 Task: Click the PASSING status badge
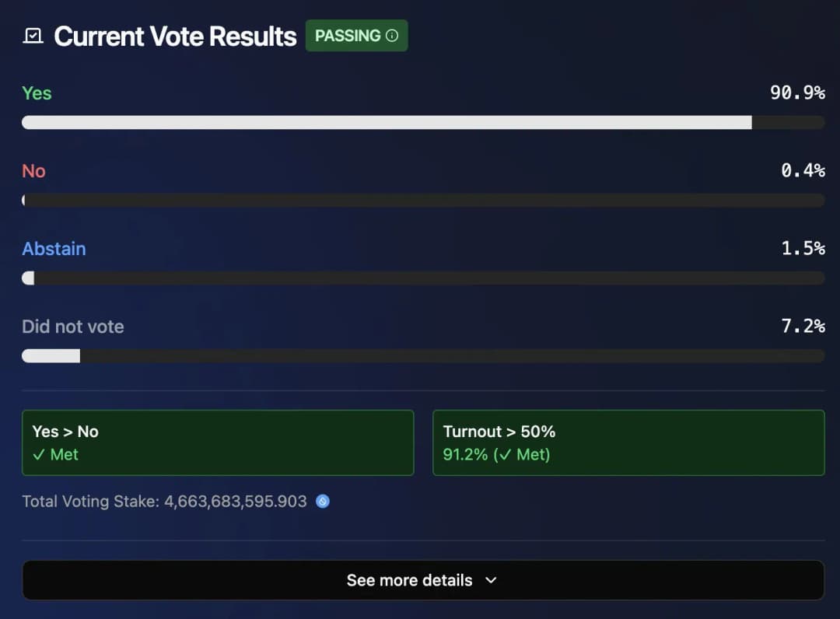[x=357, y=36]
